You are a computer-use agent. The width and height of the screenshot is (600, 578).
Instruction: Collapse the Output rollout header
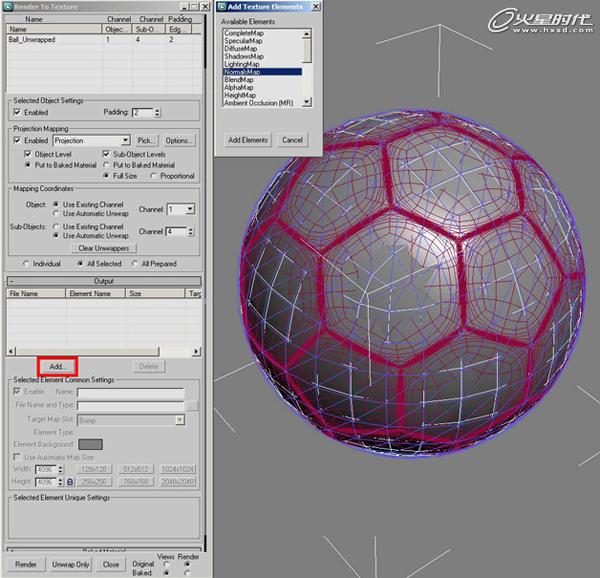click(x=104, y=281)
